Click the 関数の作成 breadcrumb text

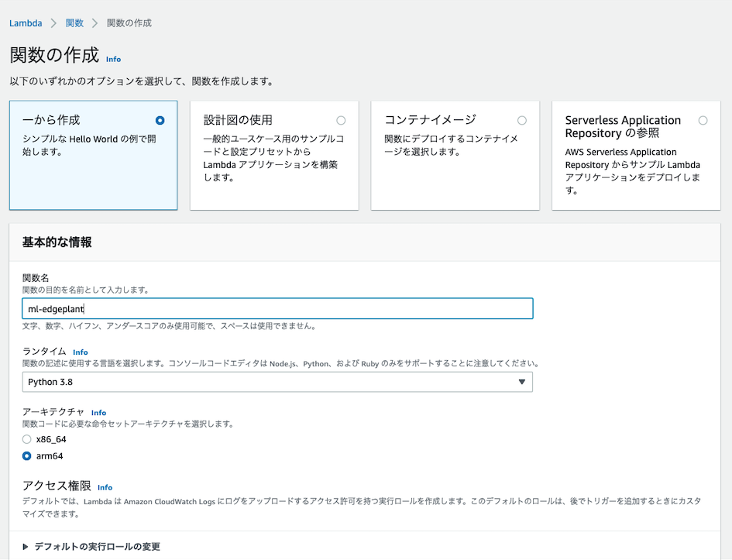pyautogui.click(x=129, y=23)
